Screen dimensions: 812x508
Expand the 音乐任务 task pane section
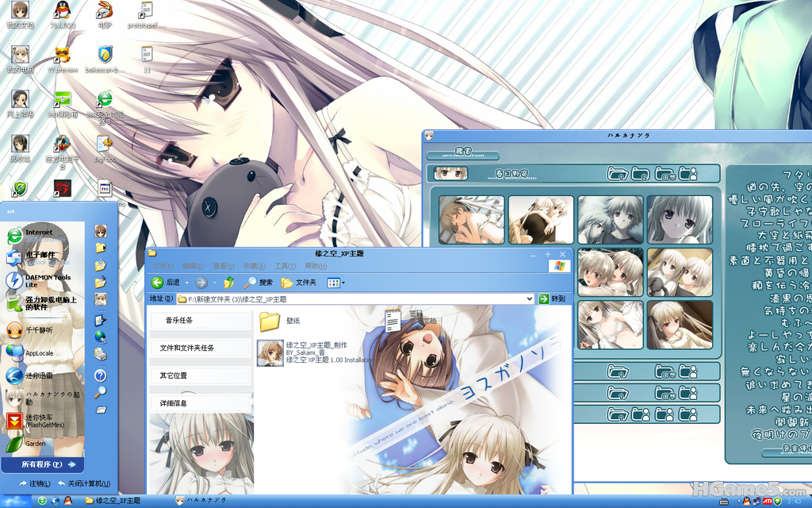201,321
